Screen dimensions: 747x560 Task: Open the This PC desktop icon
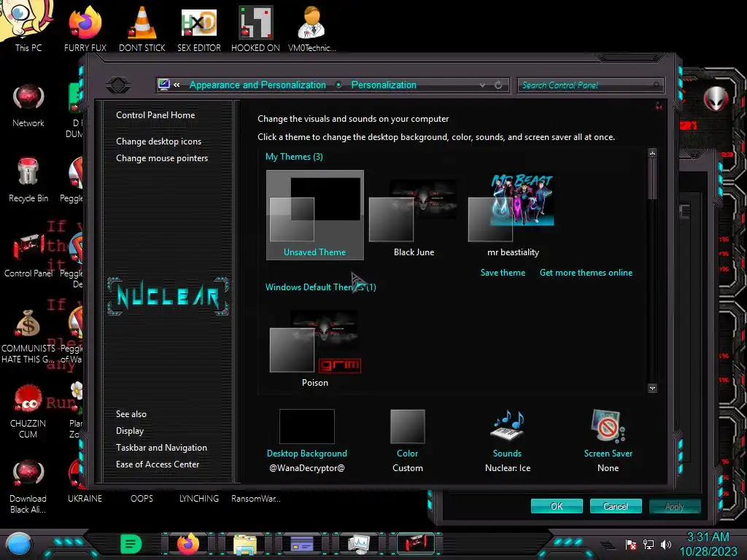(28, 28)
